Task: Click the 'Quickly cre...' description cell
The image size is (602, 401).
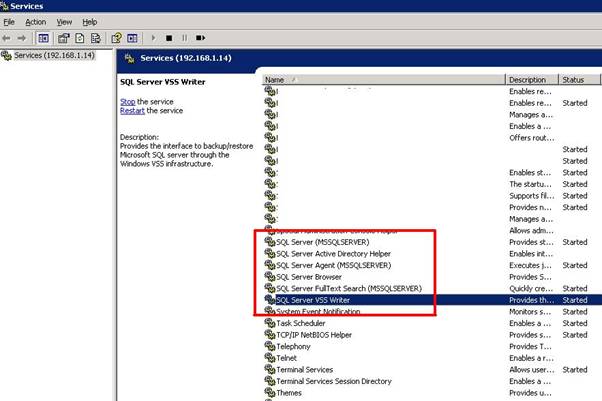Action: [531, 288]
